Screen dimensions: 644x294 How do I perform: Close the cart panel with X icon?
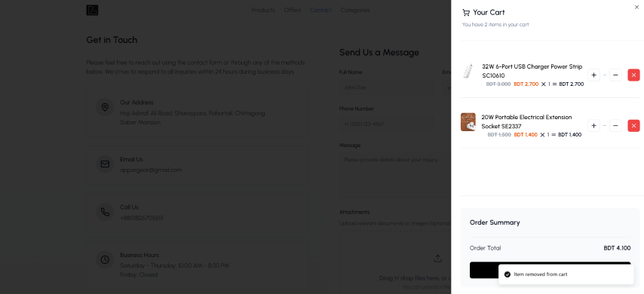point(636,7)
